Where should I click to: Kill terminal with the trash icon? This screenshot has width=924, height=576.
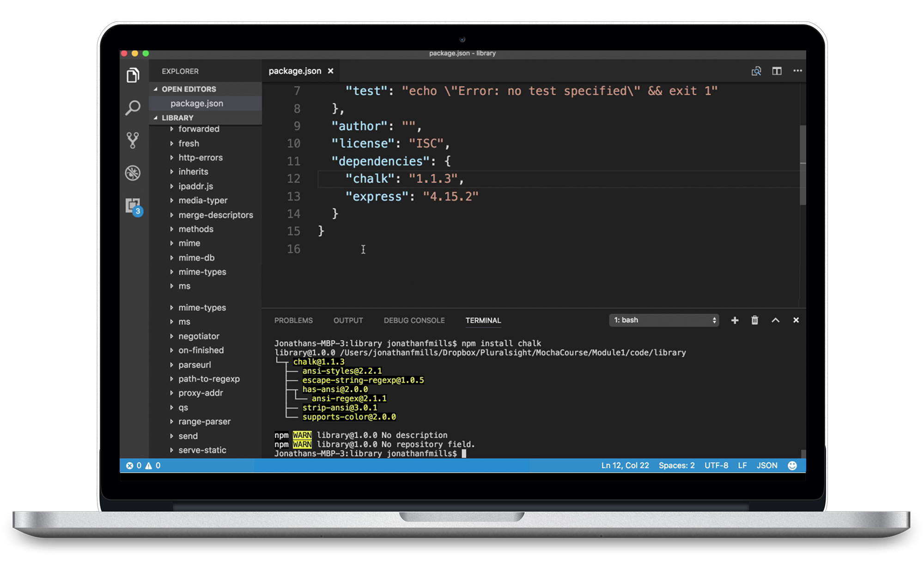point(754,320)
